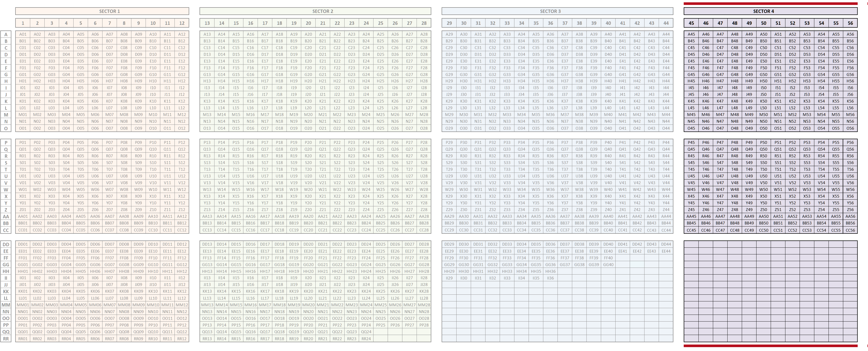The height and width of the screenshot is (351, 868).
Task: Select cell W50 in Sector 4
Action: 763,190
